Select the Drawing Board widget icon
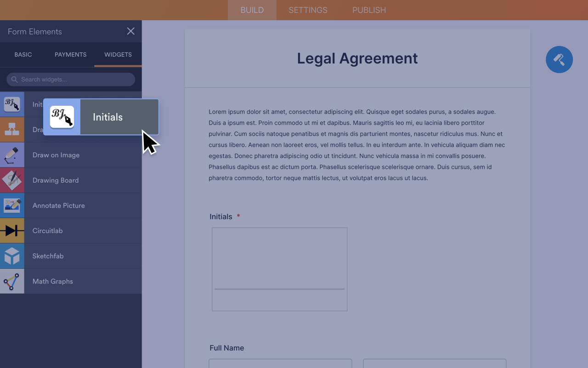The width and height of the screenshot is (588, 368). tap(12, 180)
